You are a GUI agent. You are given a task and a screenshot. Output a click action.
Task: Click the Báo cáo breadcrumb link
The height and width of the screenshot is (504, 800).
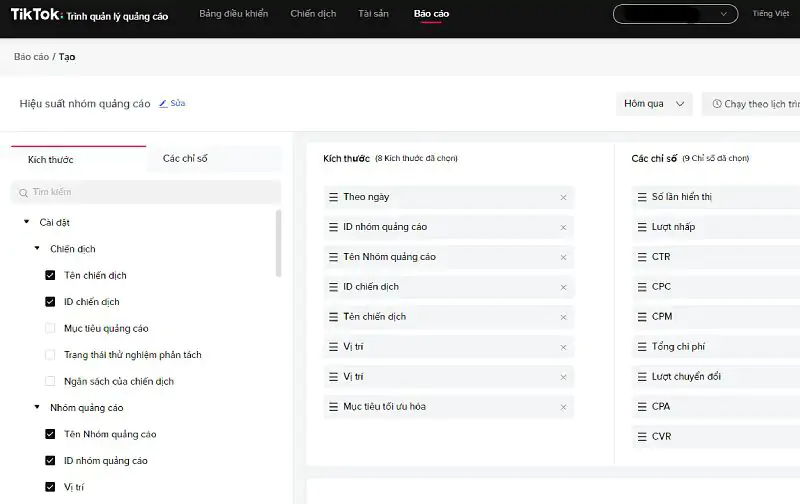[x=31, y=57]
